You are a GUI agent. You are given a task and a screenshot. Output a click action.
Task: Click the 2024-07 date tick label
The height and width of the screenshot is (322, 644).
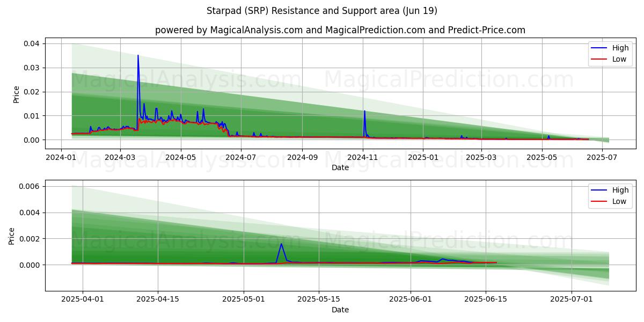(x=241, y=157)
